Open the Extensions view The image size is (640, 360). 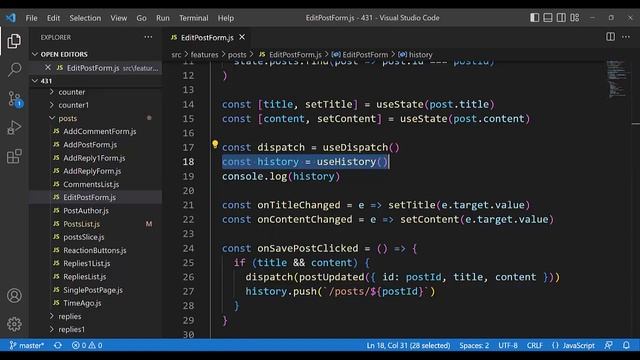14,156
